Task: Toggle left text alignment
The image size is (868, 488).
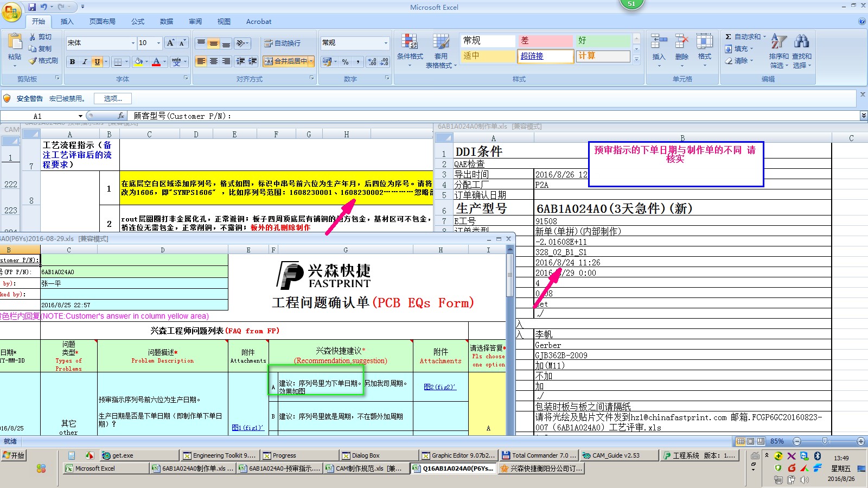Action: [201, 61]
